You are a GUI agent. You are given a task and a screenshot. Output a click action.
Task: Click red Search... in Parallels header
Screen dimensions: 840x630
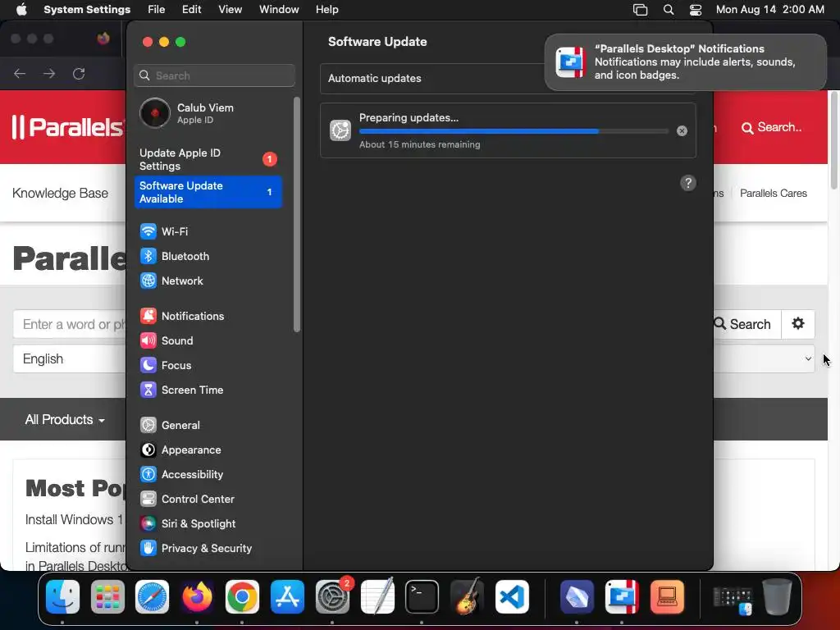pyautogui.click(x=771, y=127)
